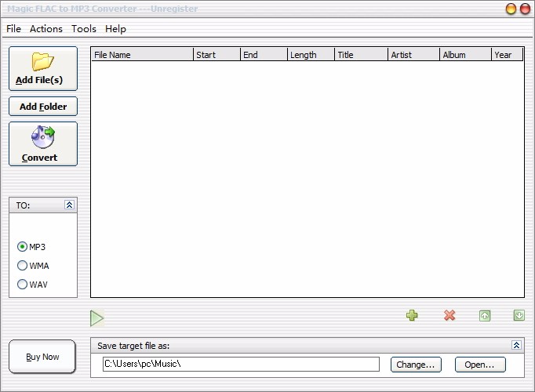This screenshot has width=535, height=392.
Task: Click the green play preview triangle
Action: [97, 318]
